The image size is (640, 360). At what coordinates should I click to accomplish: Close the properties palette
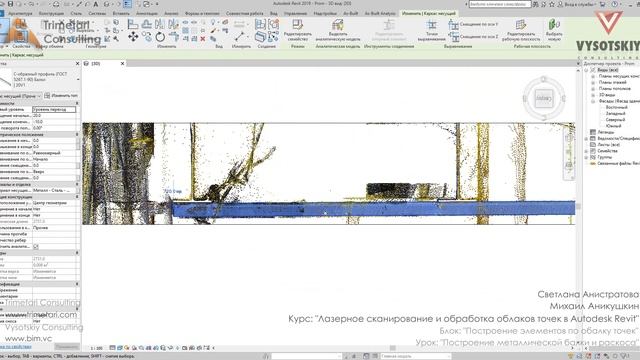pyautogui.click(x=78, y=64)
